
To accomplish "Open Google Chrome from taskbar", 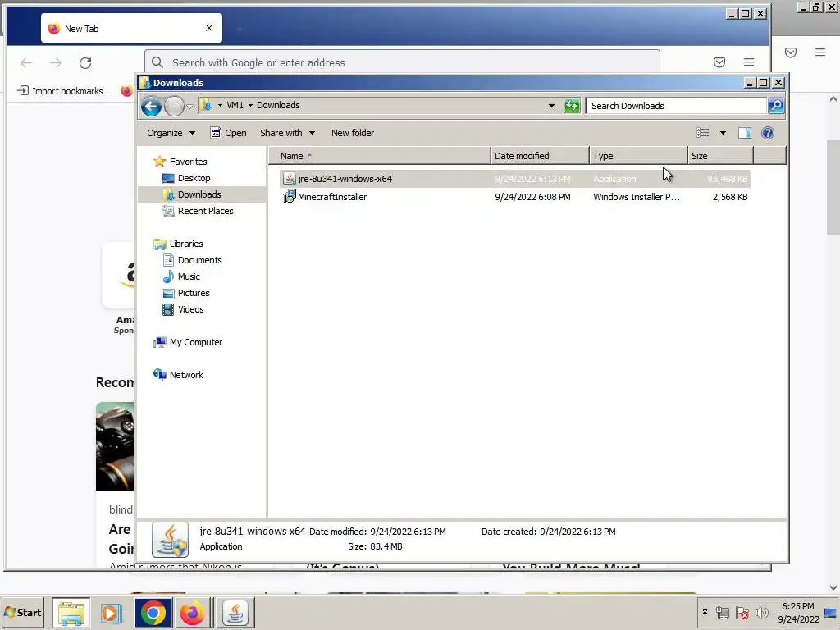I will pyautogui.click(x=153, y=612).
